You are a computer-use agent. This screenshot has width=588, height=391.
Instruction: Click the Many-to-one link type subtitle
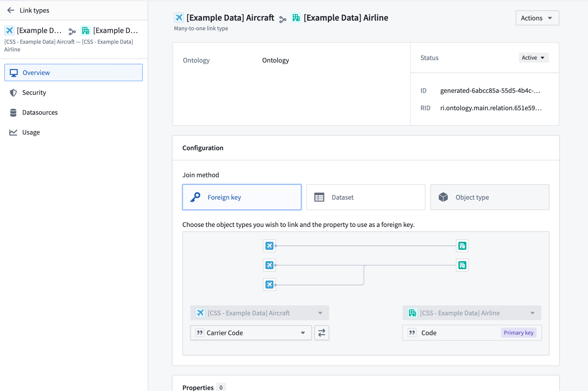point(201,28)
